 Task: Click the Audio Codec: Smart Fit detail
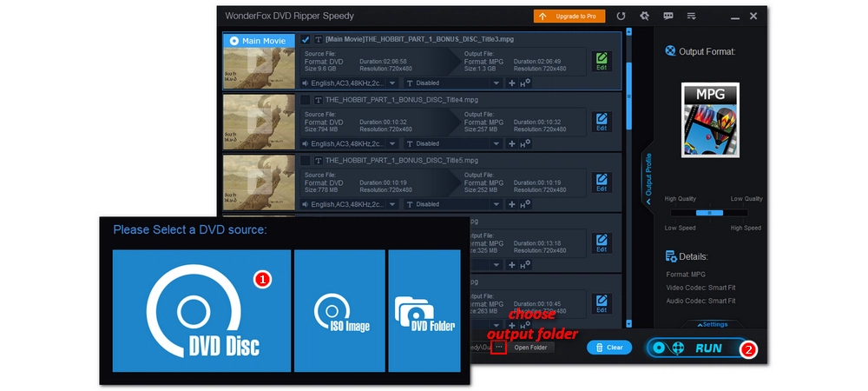[700, 301]
